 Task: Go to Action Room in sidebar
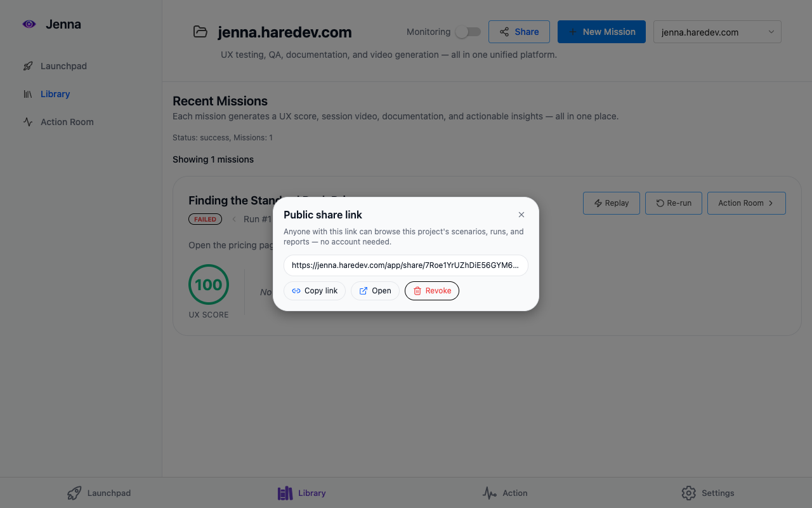coord(67,122)
